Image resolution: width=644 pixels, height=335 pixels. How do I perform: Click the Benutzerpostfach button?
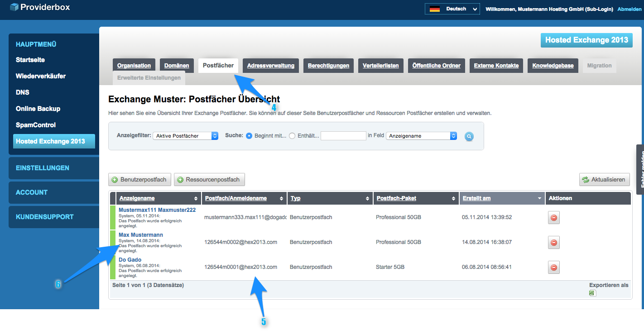pyautogui.click(x=140, y=180)
